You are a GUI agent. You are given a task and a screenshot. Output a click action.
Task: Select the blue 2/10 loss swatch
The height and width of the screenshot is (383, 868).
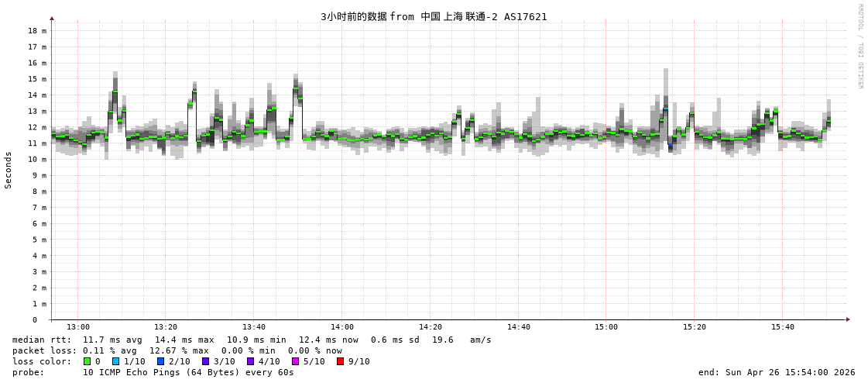161,361
